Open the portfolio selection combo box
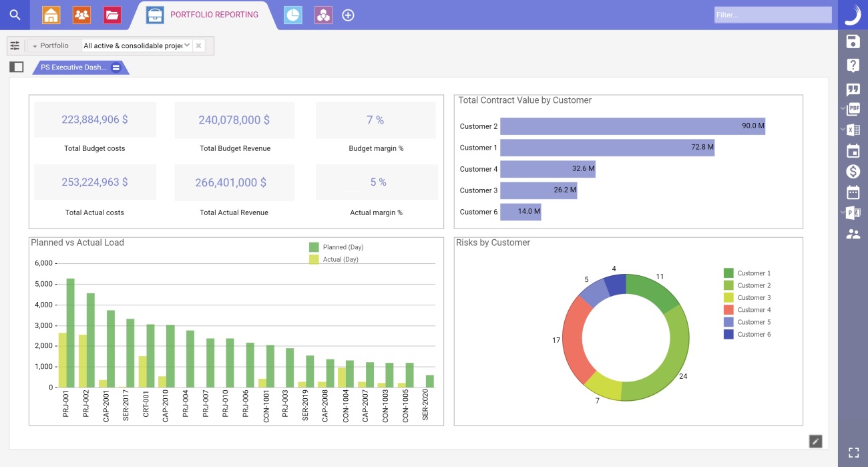Screen dimensions: 868x467 [136, 45]
